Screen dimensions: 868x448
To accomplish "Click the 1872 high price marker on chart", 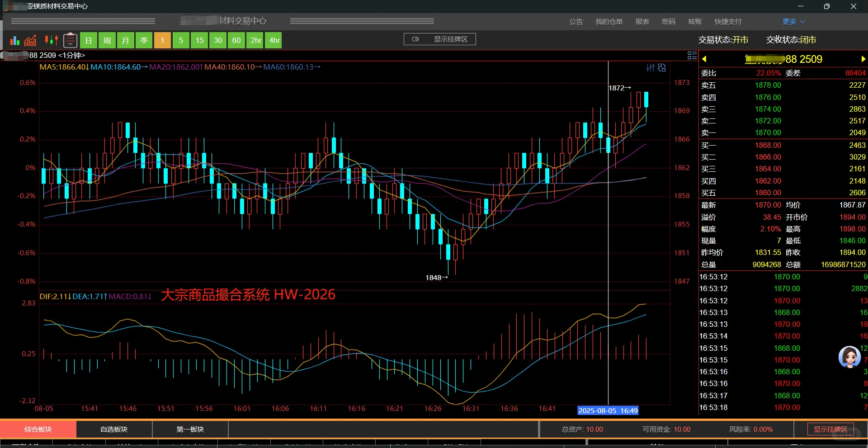I will [x=619, y=88].
